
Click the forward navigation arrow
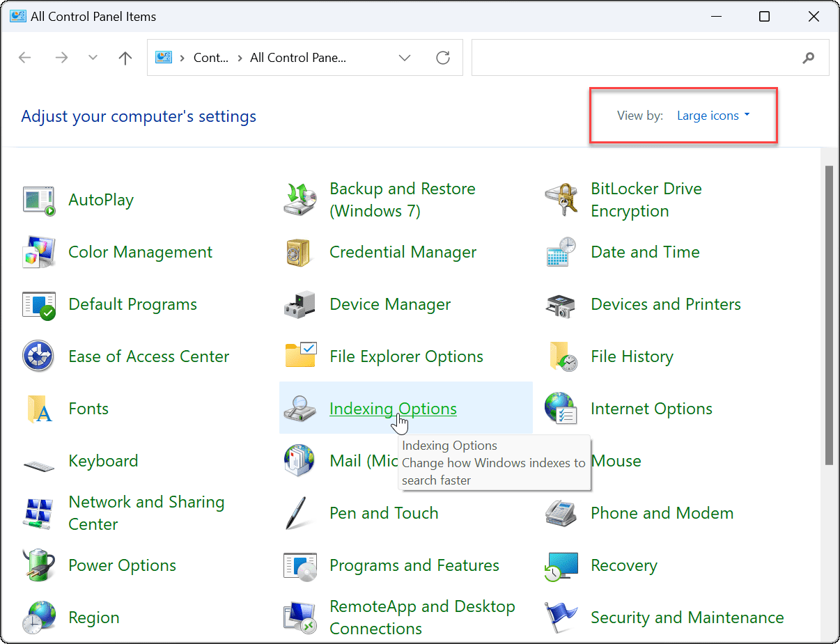[61, 57]
